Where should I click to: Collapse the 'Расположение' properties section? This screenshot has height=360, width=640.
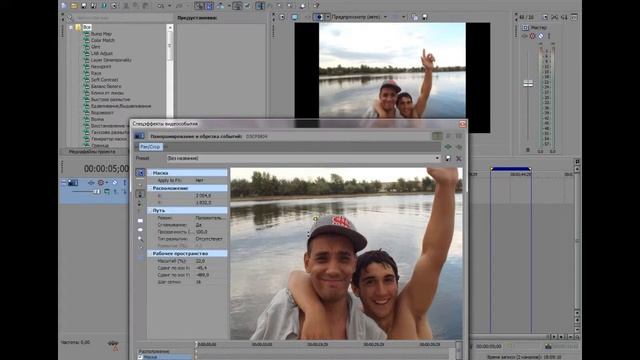click(x=150, y=188)
